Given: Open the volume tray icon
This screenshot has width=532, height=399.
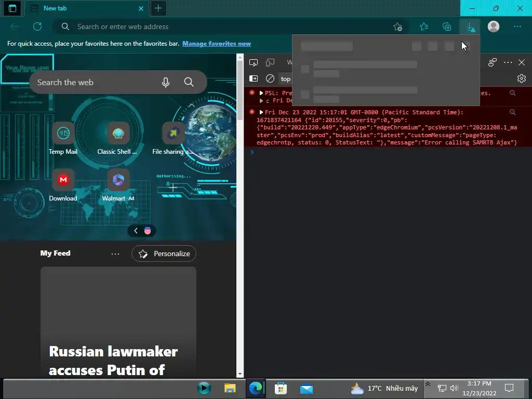Looking at the screenshot, I should coord(454,388).
